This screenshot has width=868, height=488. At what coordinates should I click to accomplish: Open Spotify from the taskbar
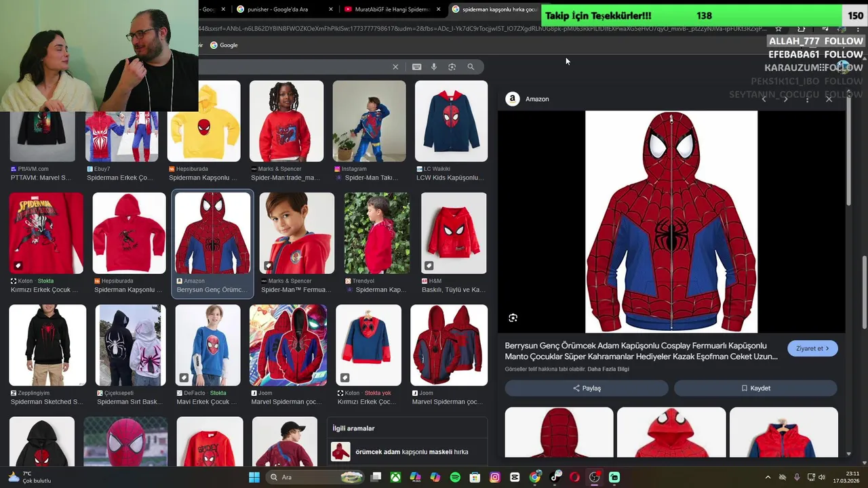(x=455, y=477)
